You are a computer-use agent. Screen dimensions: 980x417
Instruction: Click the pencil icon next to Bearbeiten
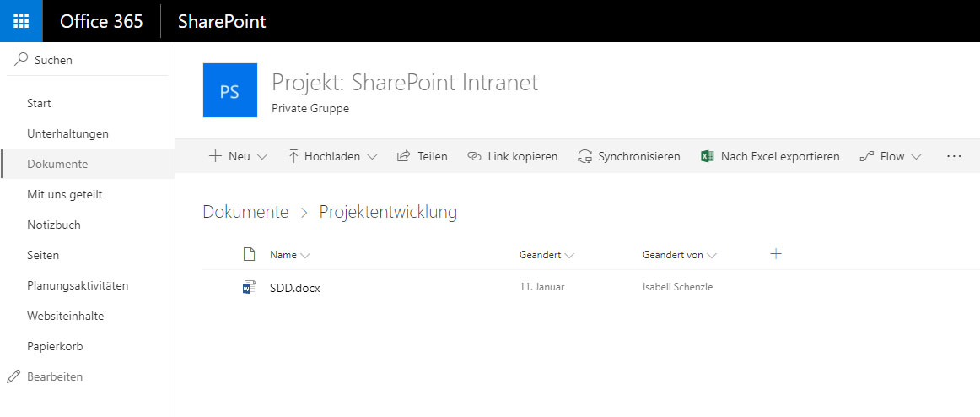(13, 377)
